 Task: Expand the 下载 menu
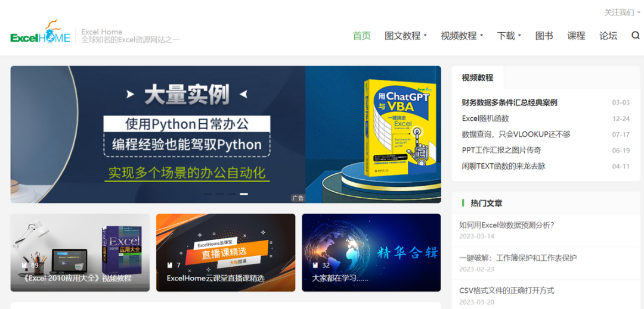coord(509,36)
